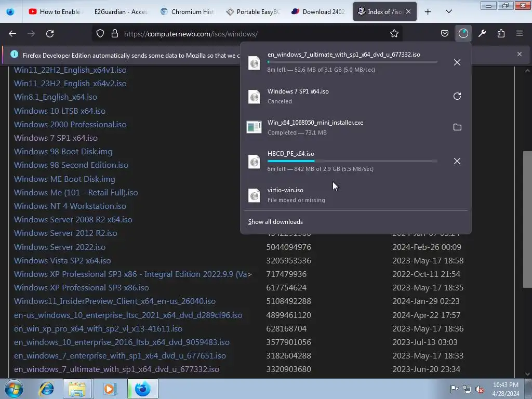
Task: Open Windows 98 Second Edition.iso link
Action: pos(71,165)
